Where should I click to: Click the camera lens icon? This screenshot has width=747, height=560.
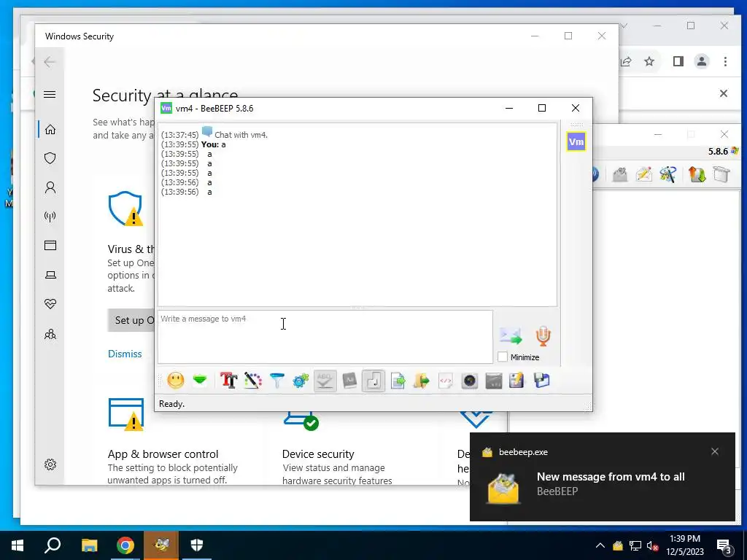click(x=470, y=381)
